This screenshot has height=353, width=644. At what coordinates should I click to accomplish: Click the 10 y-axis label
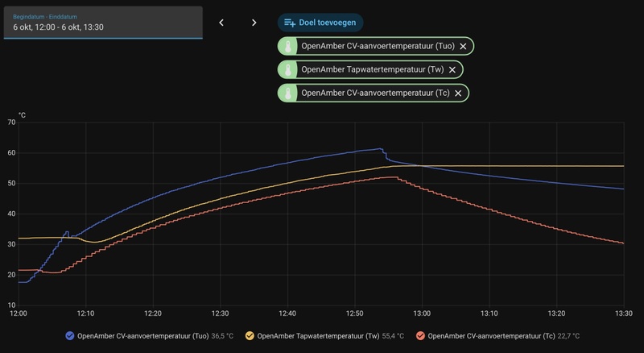tap(11, 305)
